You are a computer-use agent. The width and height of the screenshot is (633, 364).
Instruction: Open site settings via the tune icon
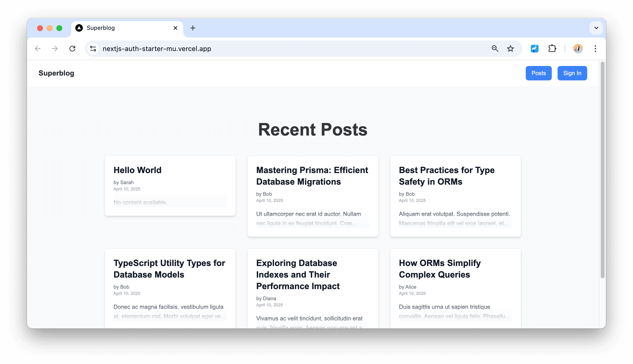point(93,48)
